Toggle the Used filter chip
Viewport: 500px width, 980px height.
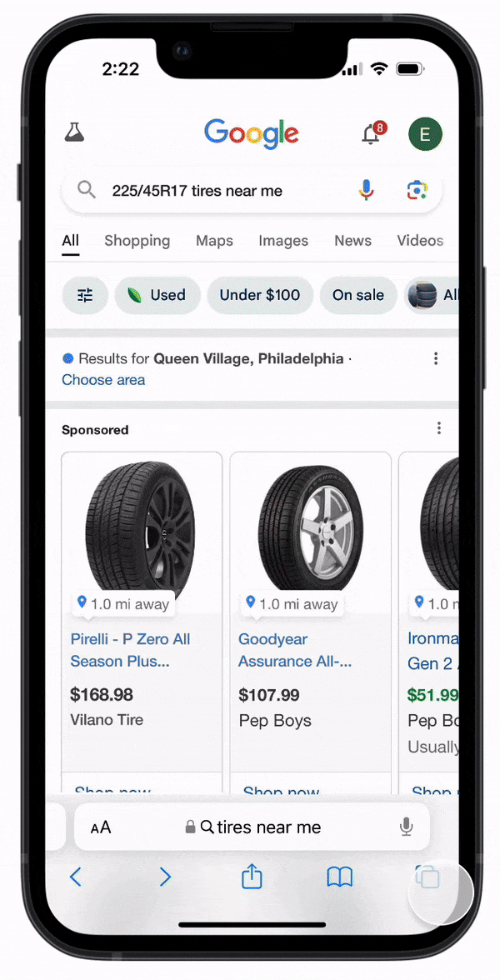157,295
